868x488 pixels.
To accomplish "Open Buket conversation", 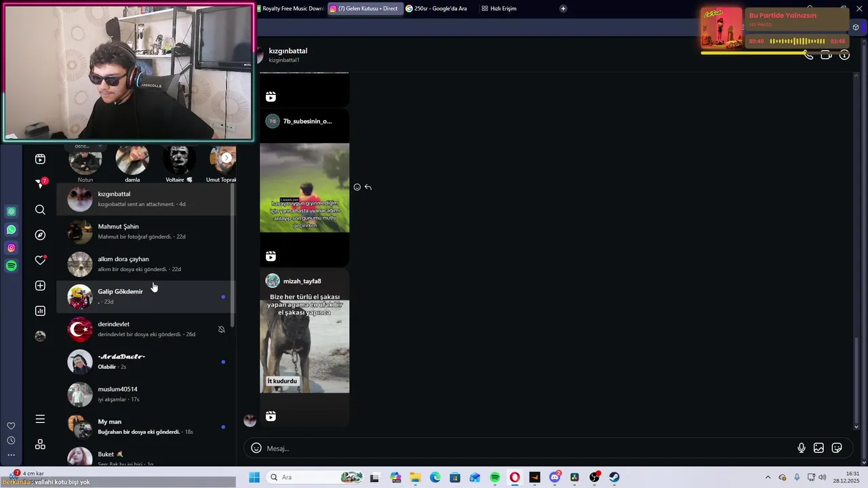I will pos(145,456).
